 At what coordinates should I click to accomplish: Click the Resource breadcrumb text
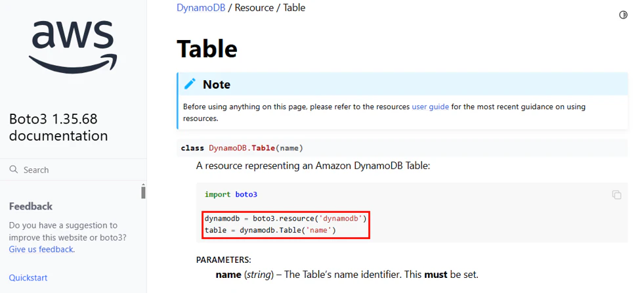(254, 7)
